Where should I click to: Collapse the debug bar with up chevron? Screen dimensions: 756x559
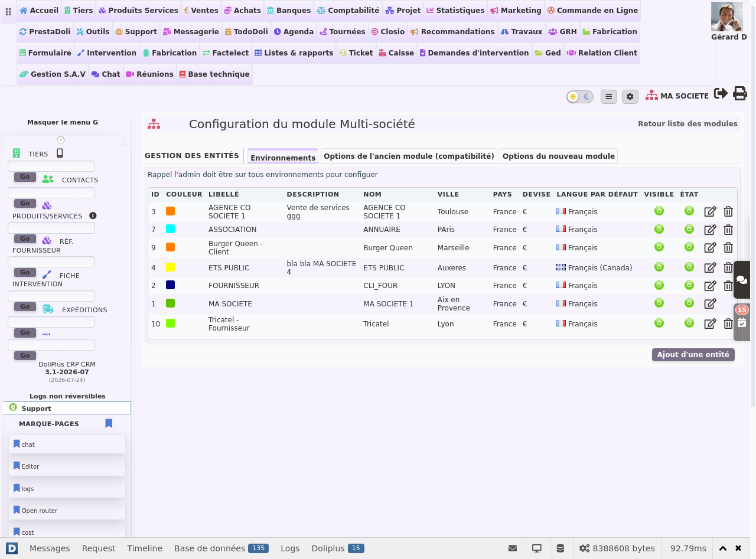coord(723,548)
